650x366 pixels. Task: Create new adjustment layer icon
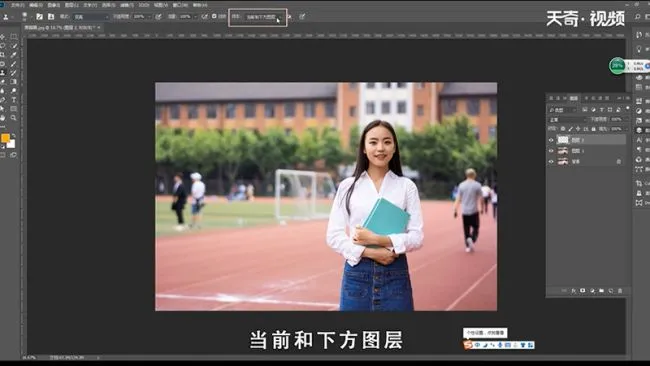592,291
